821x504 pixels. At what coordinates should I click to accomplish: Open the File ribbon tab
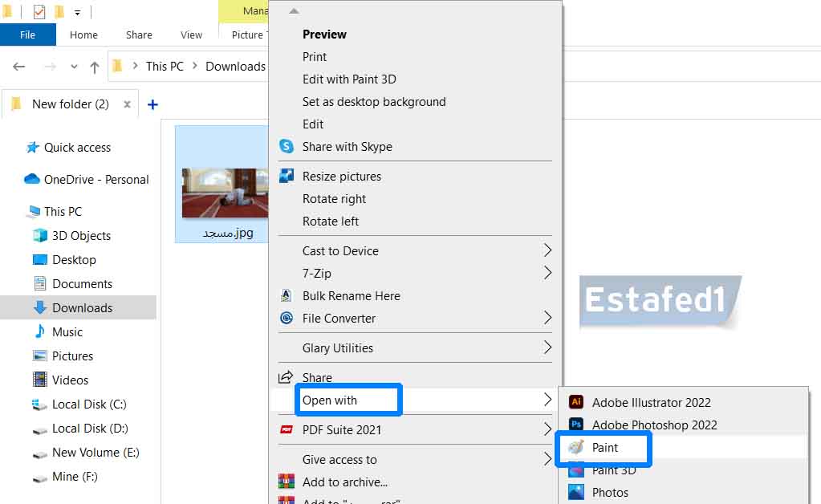[27, 35]
